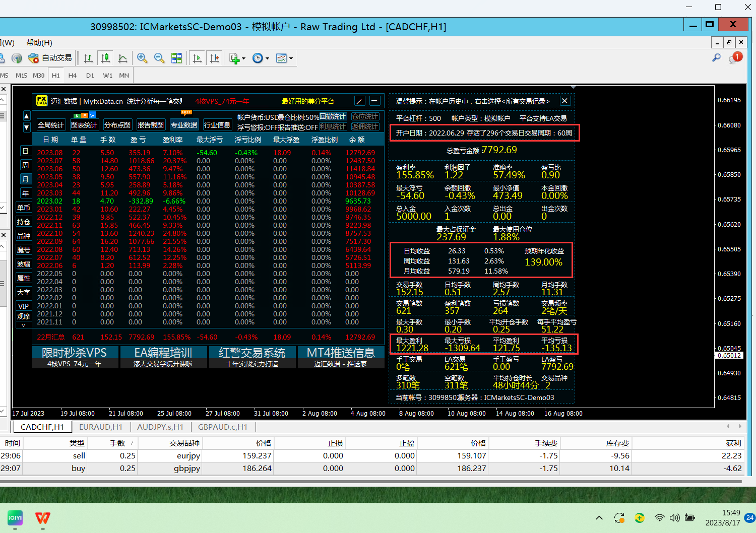The width and height of the screenshot is (756, 533).
Task: Click the chart templates icon
Action: click(281, 58)
